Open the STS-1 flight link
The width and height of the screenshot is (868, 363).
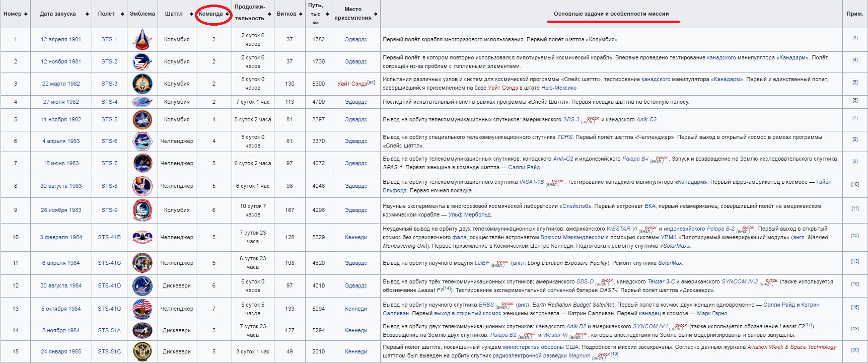pos(109,39)
